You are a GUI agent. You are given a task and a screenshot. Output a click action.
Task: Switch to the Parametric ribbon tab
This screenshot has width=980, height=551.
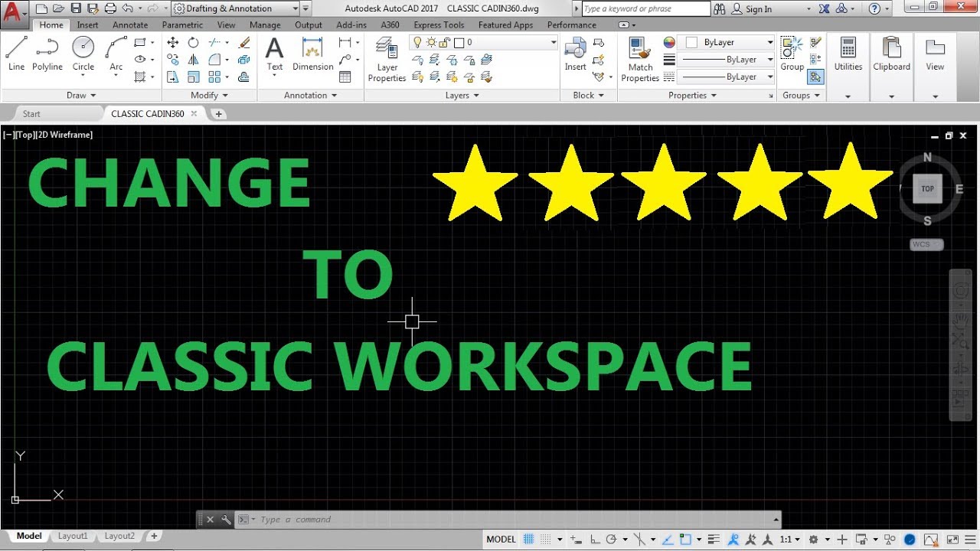pyautogui.click(x=182, y=24)
